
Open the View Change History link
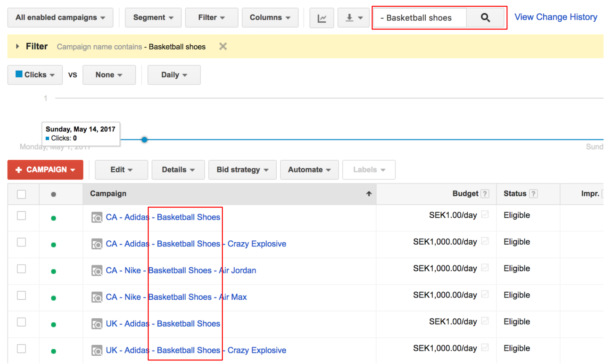click(555, 17)
